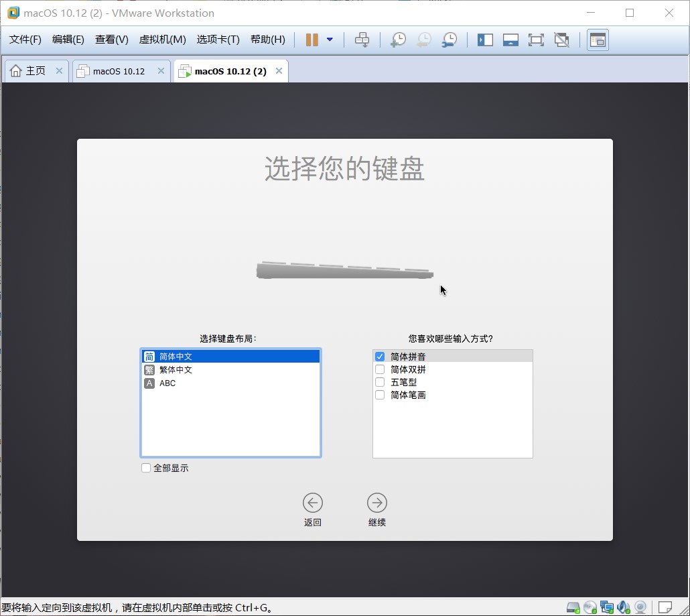Enable the 简体笔画 input method

point(380,395)
